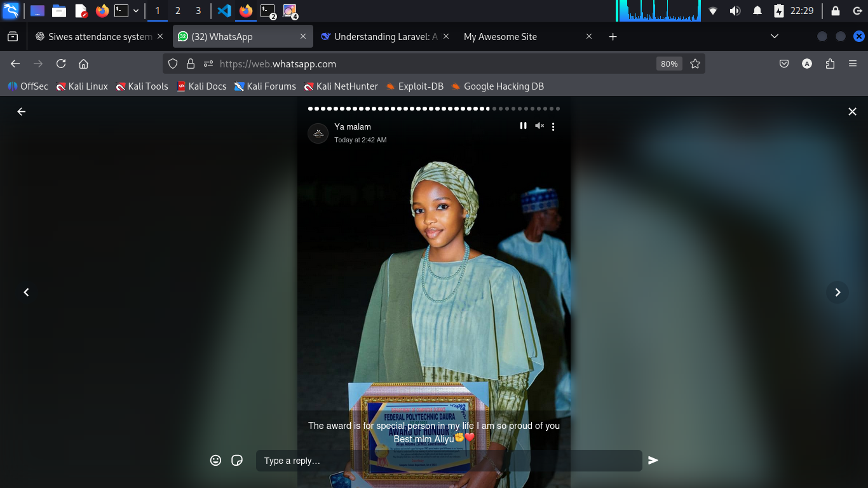
Task: Switch to Siwes attendance system tab
Action: click(99, 37)
